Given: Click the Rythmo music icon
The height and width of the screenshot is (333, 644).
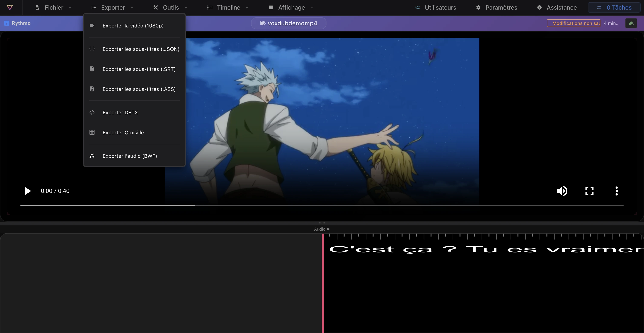Looking at the screenshot, I should 7,23.
